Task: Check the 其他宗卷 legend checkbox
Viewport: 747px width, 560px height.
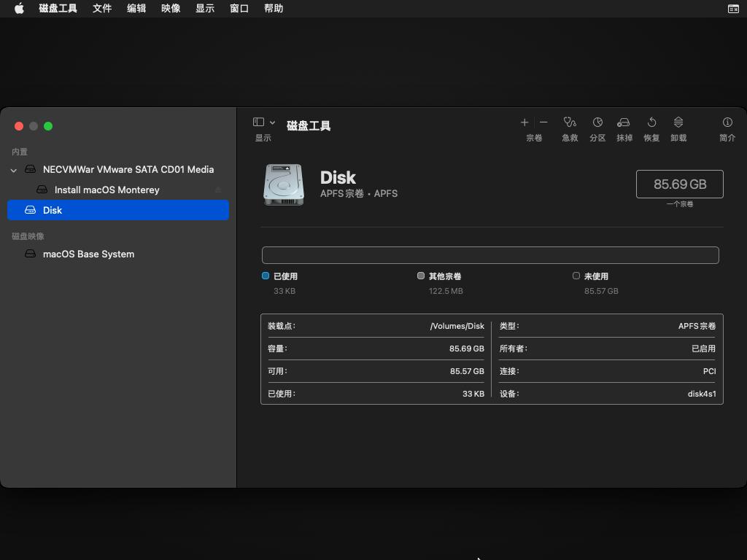Action: (x=421, y=276)
